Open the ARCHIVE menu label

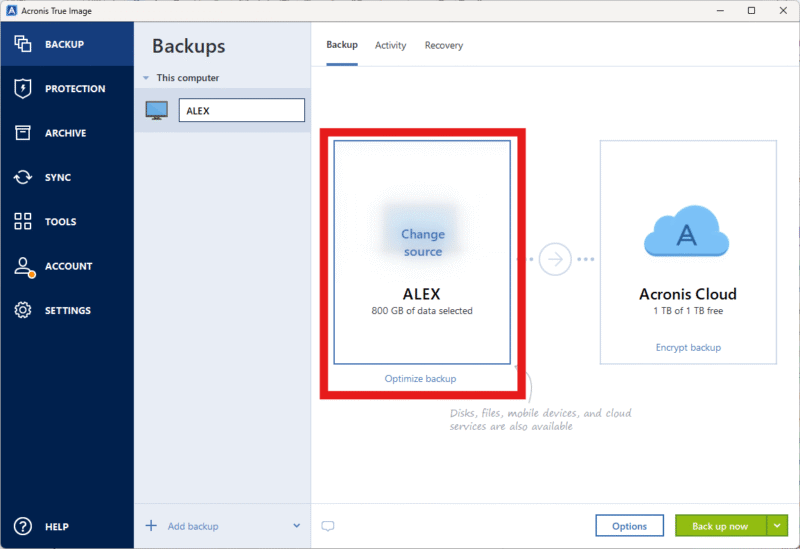(x=65, y=133)
